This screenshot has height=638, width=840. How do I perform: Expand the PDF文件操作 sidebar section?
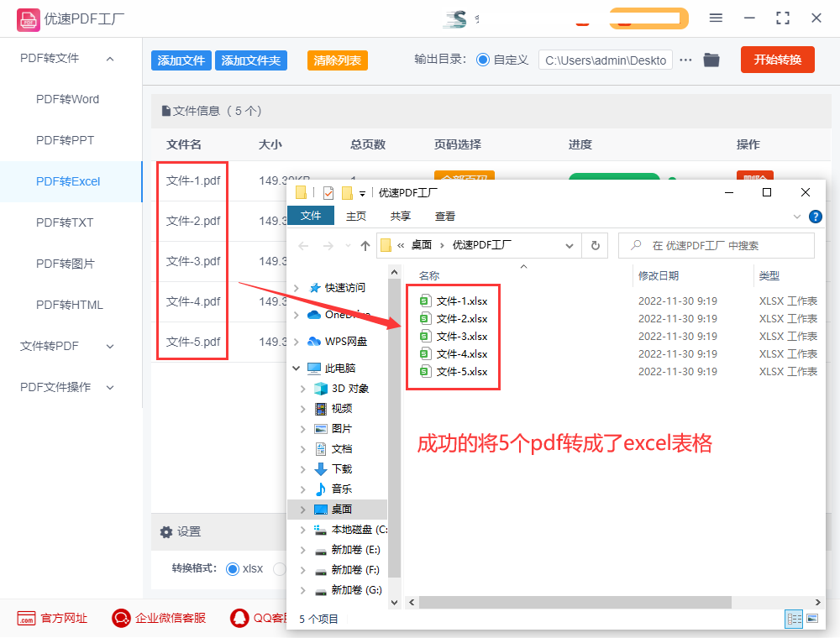pos(110,388)
